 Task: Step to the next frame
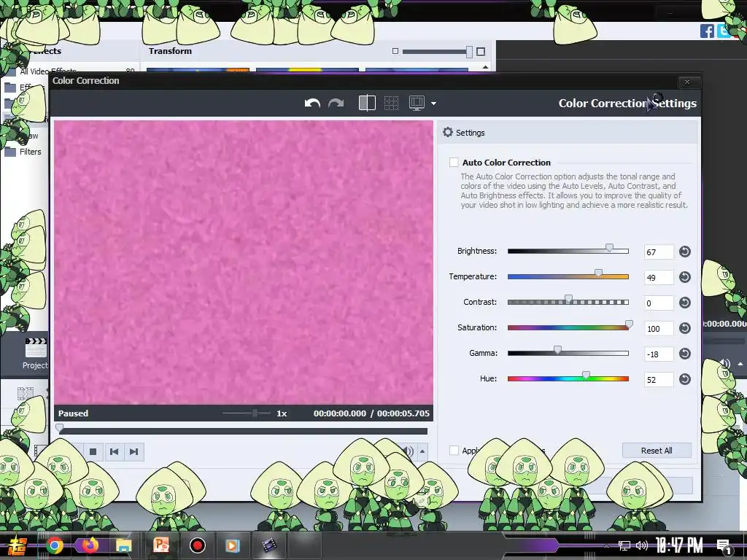tap(134, 451)
